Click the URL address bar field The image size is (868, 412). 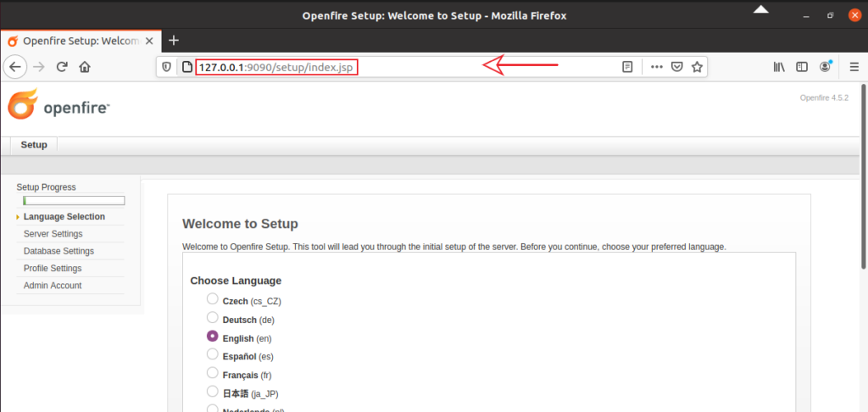point(431,67)
